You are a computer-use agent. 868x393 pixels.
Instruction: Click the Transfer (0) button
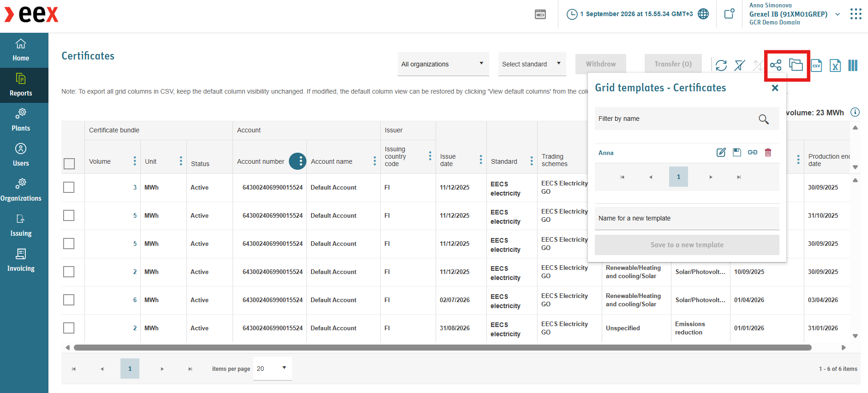(x=673, y=64)
